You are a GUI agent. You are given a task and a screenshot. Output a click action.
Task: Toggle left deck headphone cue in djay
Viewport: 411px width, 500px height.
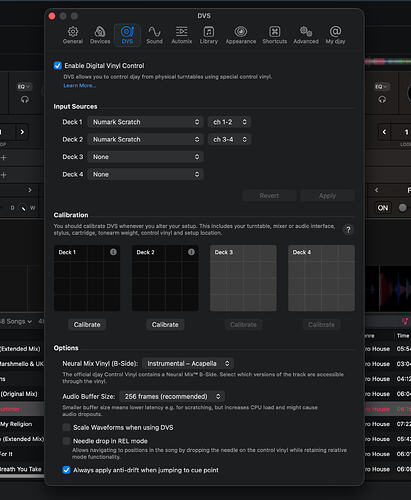(x=25, y=100)
